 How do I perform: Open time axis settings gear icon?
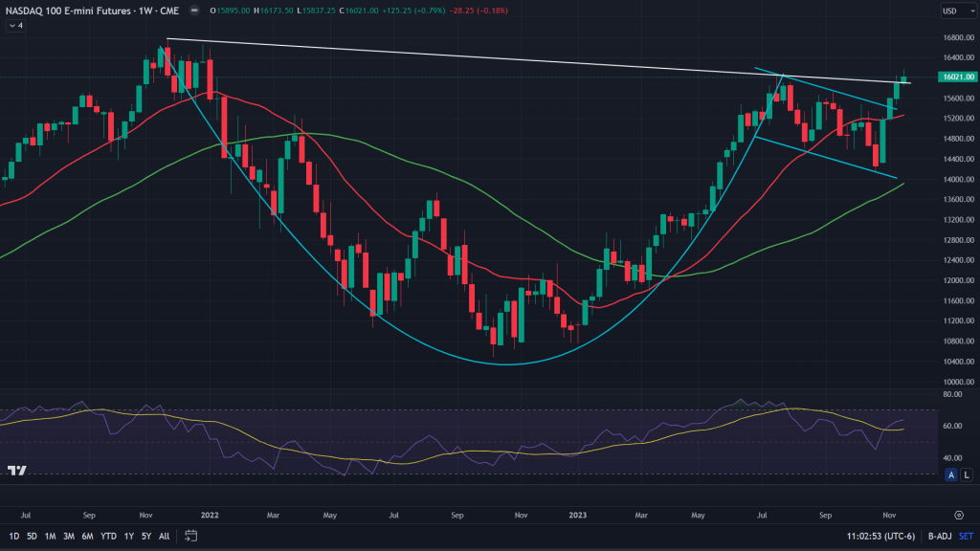click(x=958, y=514)
